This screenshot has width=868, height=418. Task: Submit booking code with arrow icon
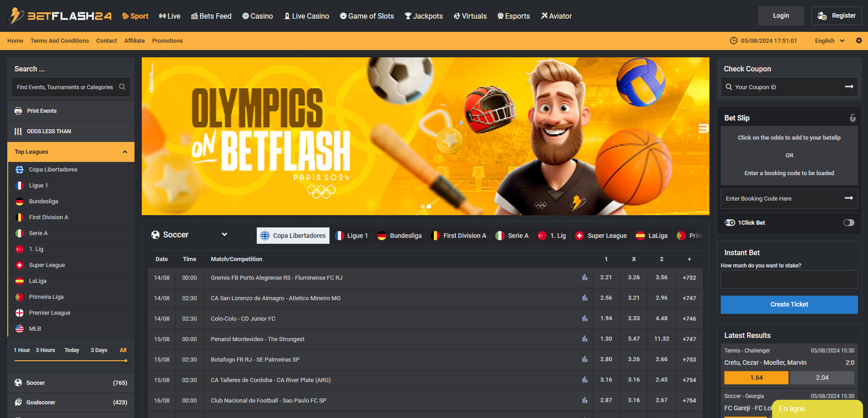[848, 198]
